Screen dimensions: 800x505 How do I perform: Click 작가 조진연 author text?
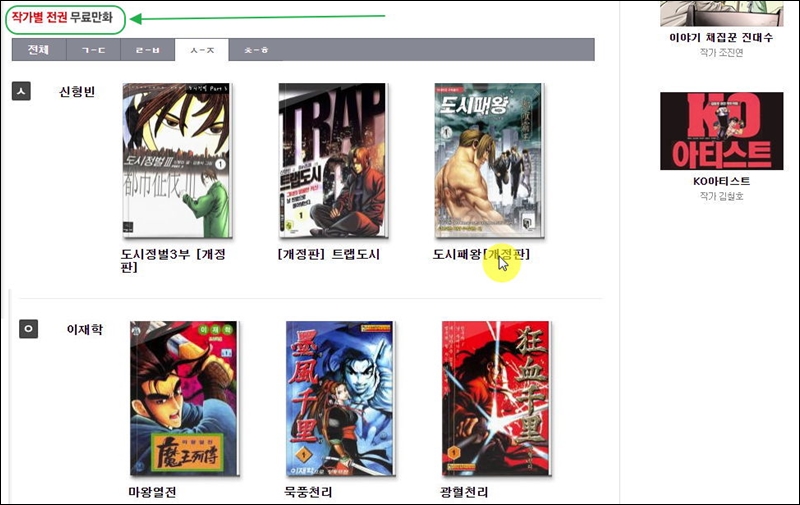(x=721, y=53)
